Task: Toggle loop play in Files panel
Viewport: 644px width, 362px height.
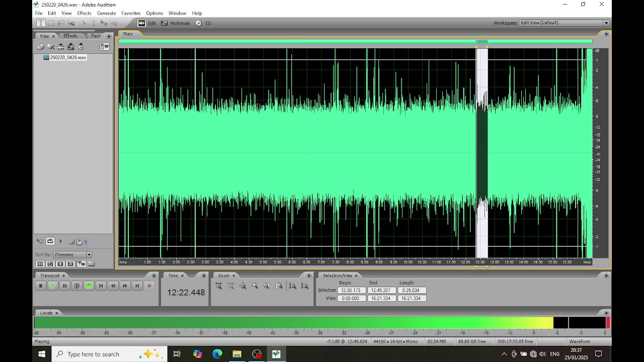Action: click(50, 241)
